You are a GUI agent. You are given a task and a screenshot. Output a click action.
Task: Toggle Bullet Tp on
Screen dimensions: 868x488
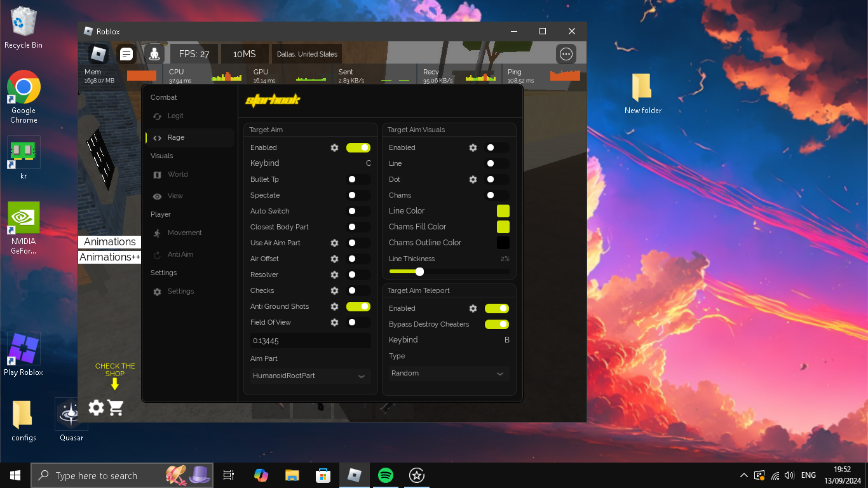pyautogui.click(x=358, y=179)
